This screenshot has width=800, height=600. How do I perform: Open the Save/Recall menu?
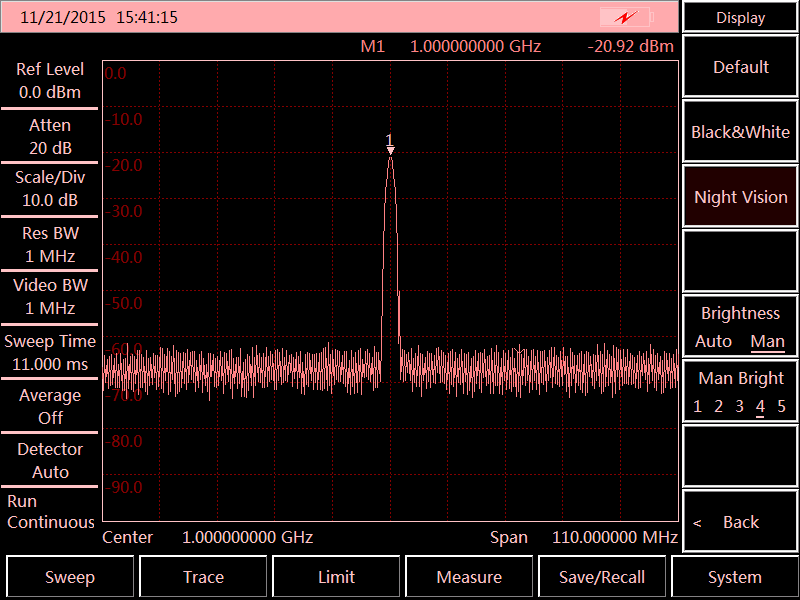[x=602, y=577]
